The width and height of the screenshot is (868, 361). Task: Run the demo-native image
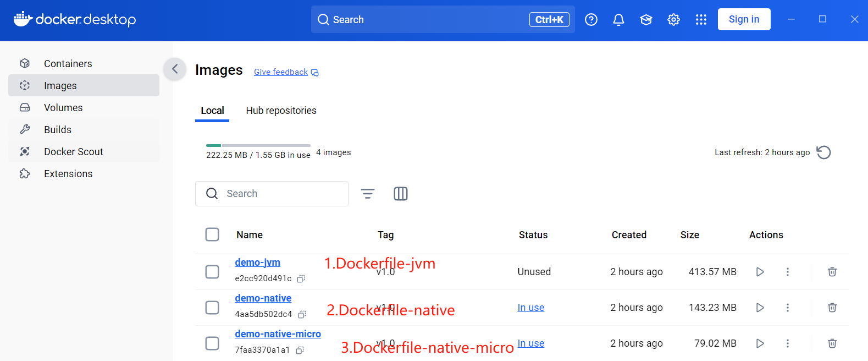(x=760, y=308)
